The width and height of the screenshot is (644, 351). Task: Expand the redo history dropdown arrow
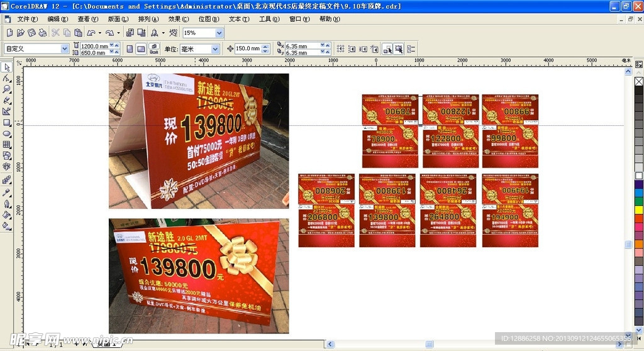pos(119,33)
